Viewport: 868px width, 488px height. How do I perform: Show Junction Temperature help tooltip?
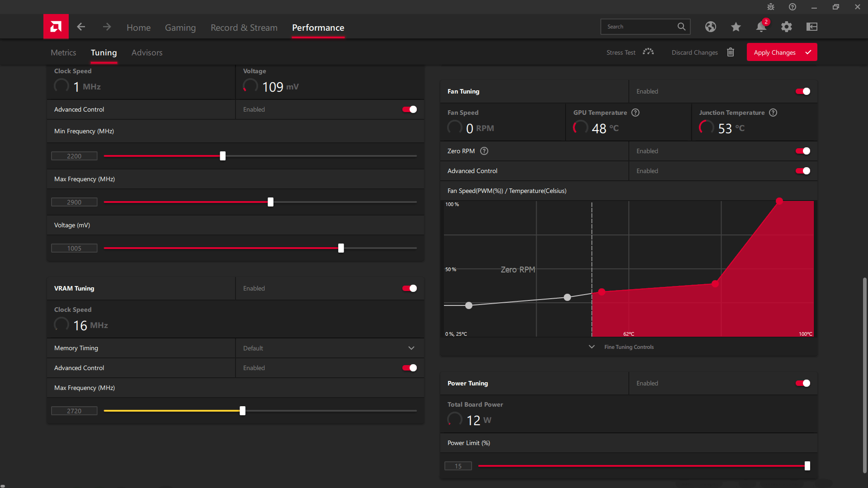click(x=774, y=113)
